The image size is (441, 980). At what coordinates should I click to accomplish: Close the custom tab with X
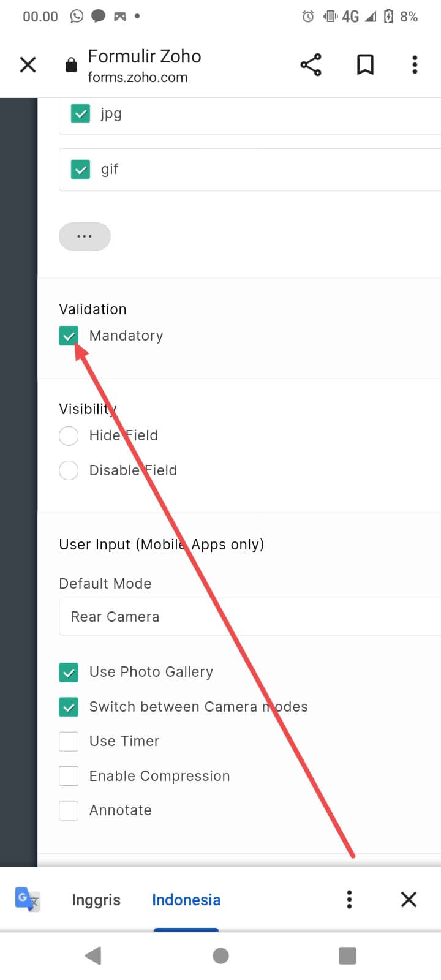tap(28, 64)
